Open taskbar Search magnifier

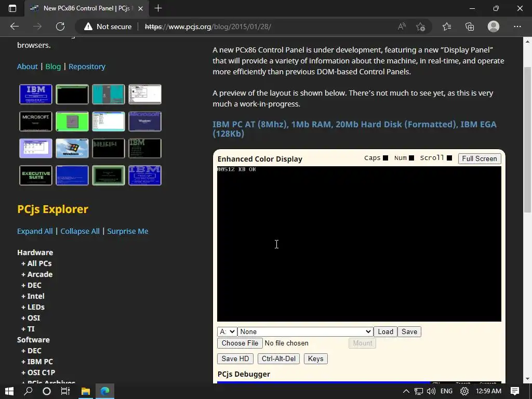pos(28,391)
